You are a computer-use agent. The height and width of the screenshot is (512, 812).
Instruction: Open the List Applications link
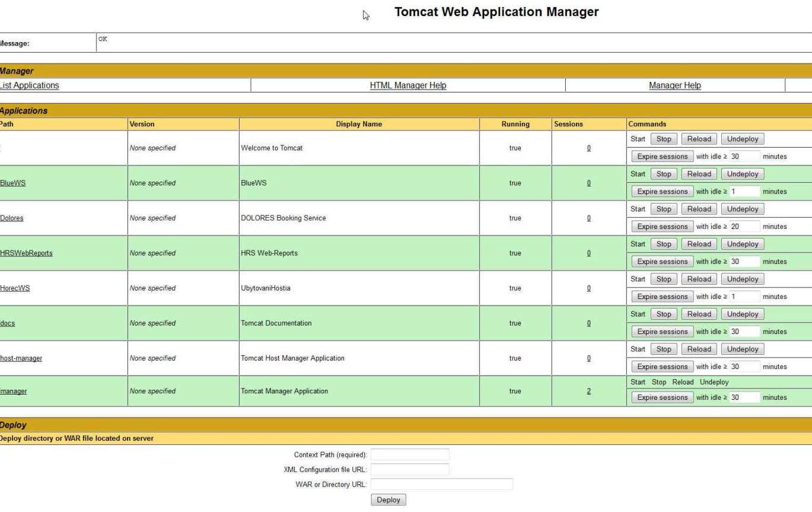click(x=30, y=85)
